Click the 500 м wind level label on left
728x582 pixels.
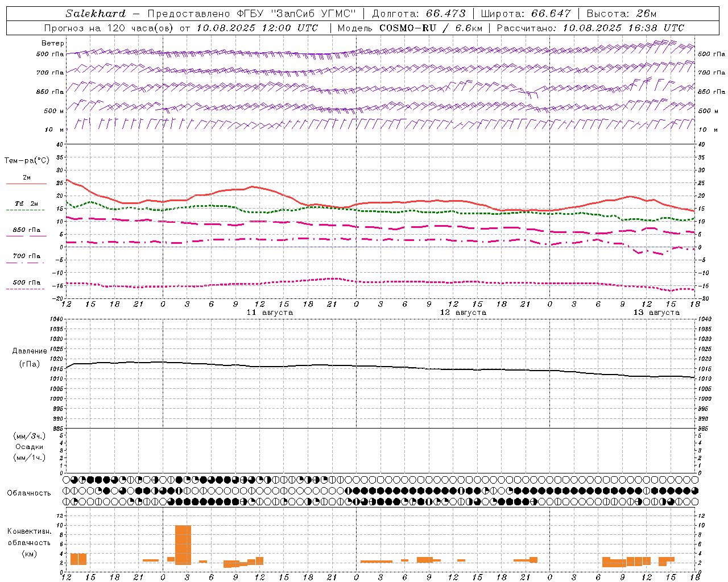[x=54, y=111]
